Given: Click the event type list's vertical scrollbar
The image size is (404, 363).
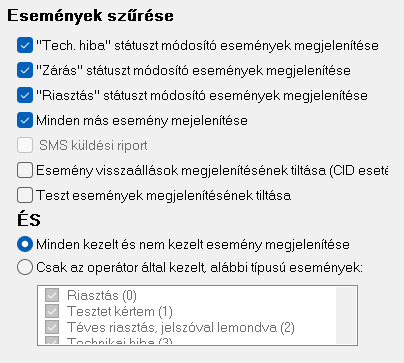Looking at the screenshot, I should click(346, 315).
